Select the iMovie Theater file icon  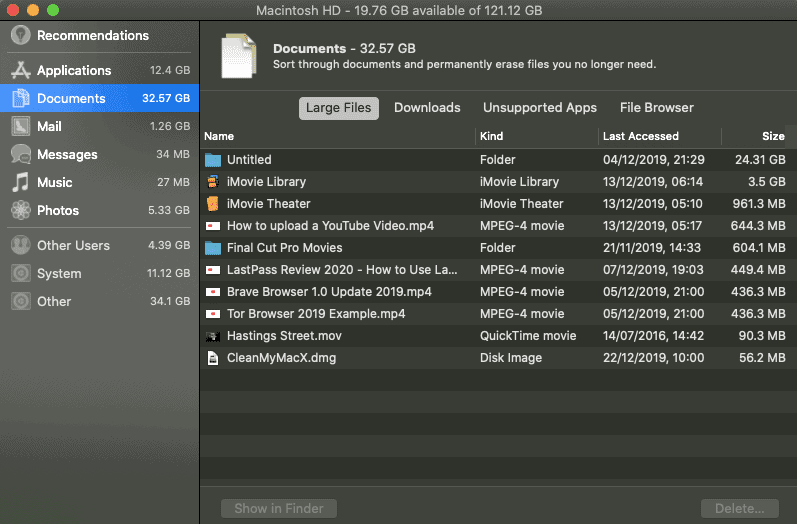point(212,204)
